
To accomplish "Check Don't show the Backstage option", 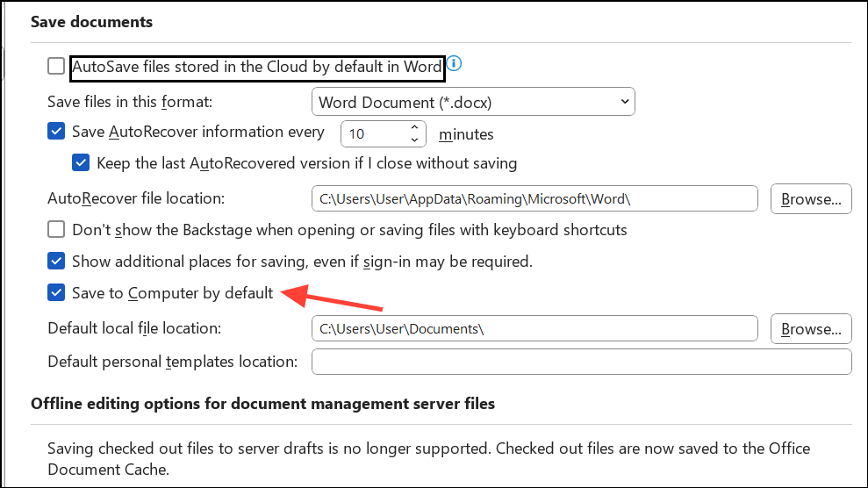I will tap(56, 229).
